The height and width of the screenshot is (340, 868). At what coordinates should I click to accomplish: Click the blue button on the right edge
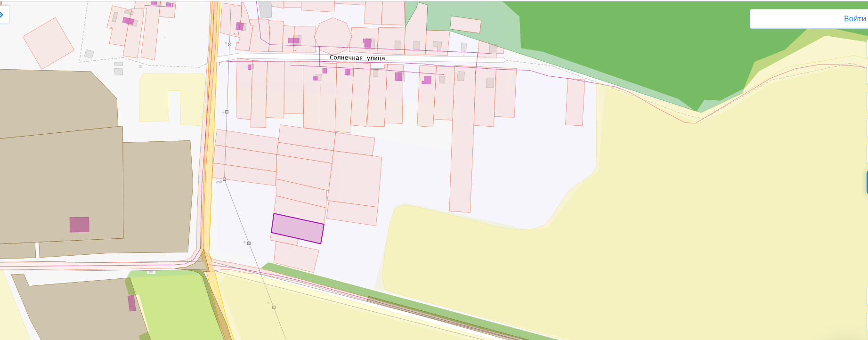click(867, 182)
